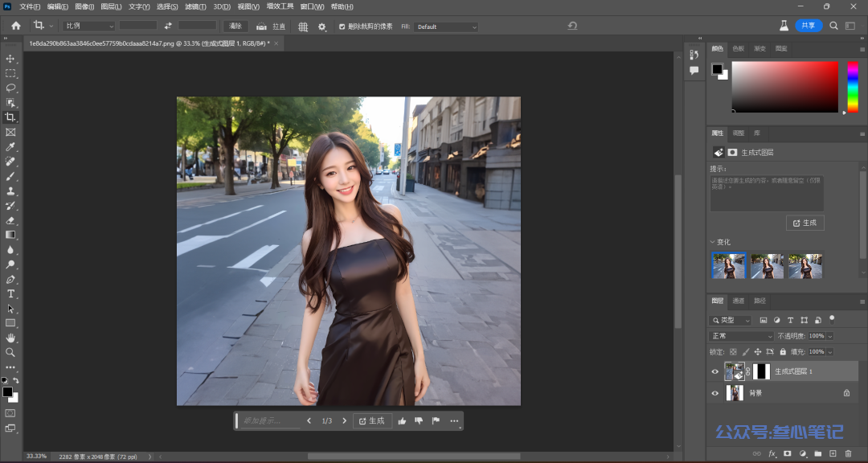Select the Path Selection tool
Image resolution: width=868 pixels, height=463 pixels.
click(10, 309)
